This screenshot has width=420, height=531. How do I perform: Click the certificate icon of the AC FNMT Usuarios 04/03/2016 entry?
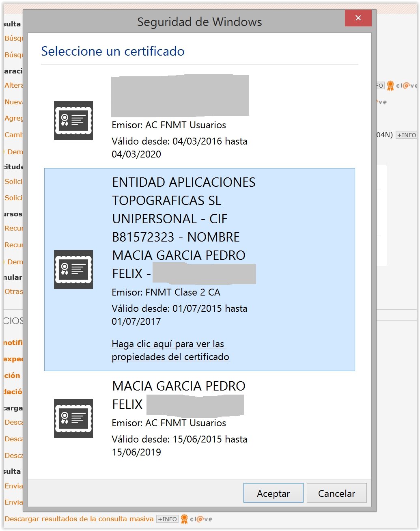coord(73,121)
